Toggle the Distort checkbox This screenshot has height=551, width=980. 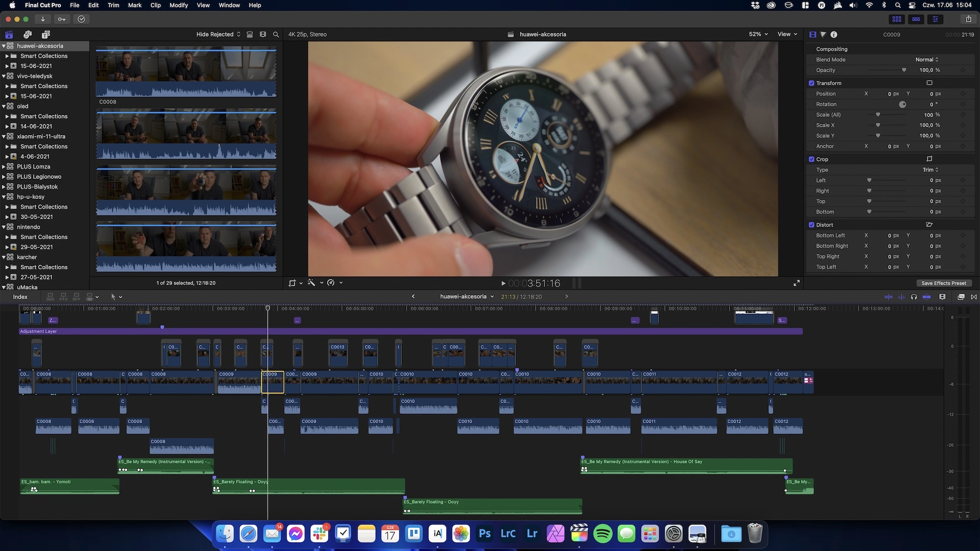click(811, 225)
